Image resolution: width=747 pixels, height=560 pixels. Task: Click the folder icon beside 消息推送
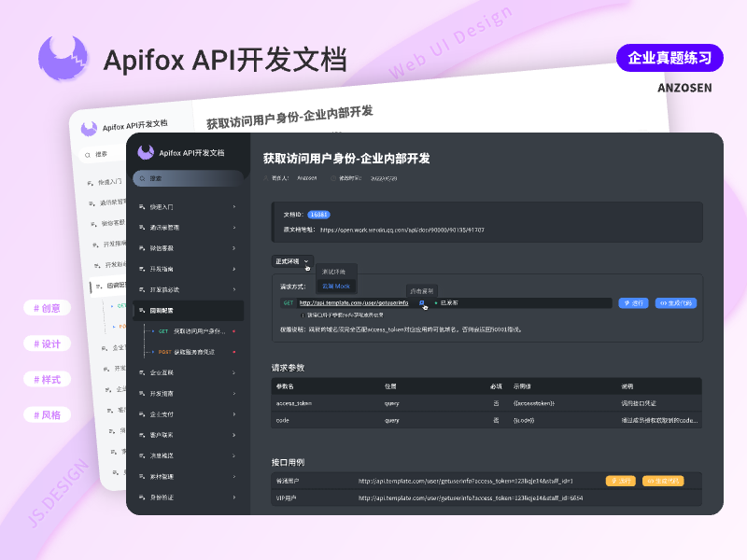142,455
